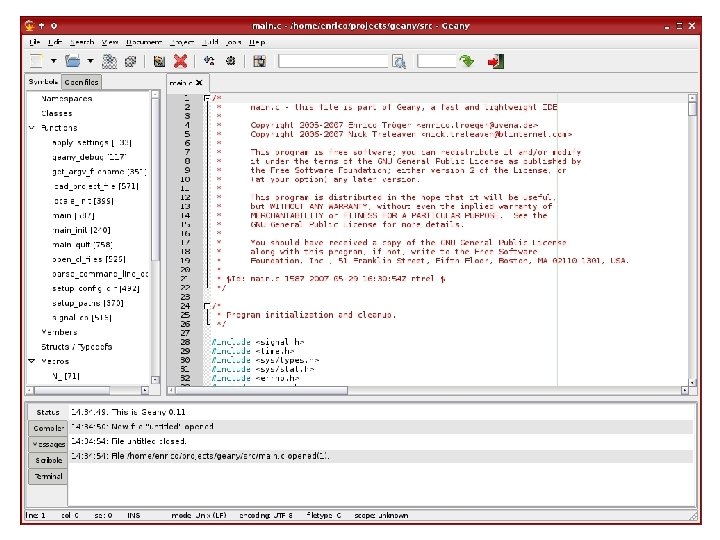Click the Save All toolbar icon
This screenshot has width=720, height=540.
131,61
